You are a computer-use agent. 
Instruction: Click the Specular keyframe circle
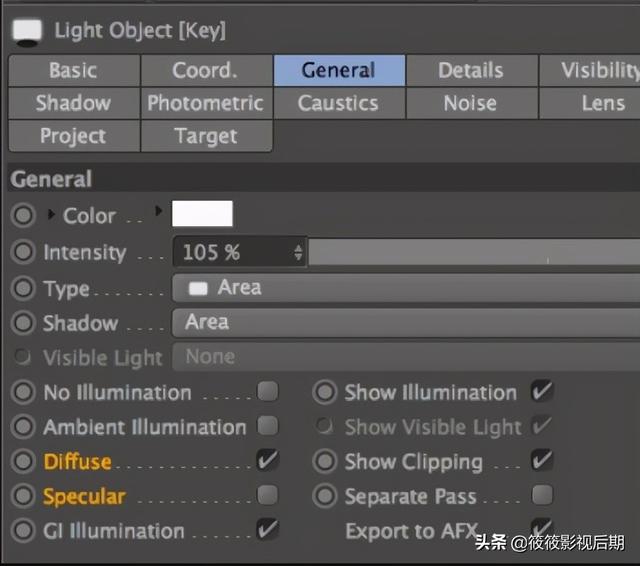pyautogui.click(x=23, y=496)
